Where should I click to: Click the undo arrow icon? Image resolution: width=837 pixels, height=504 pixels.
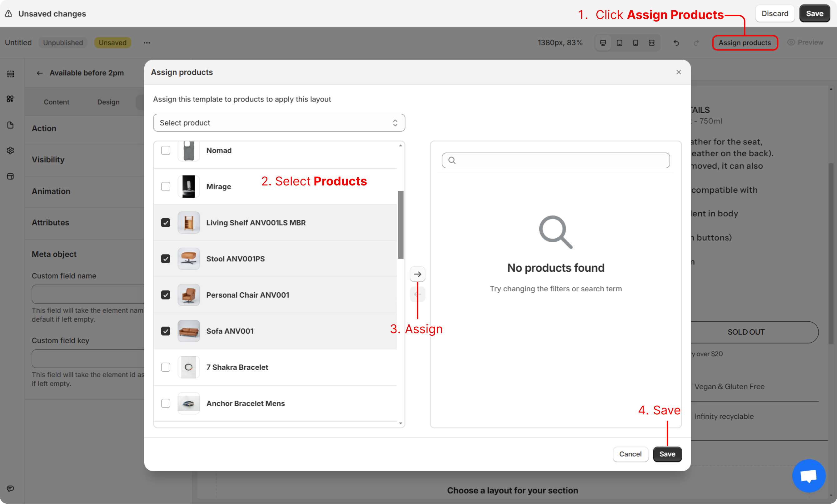(676, 43)
